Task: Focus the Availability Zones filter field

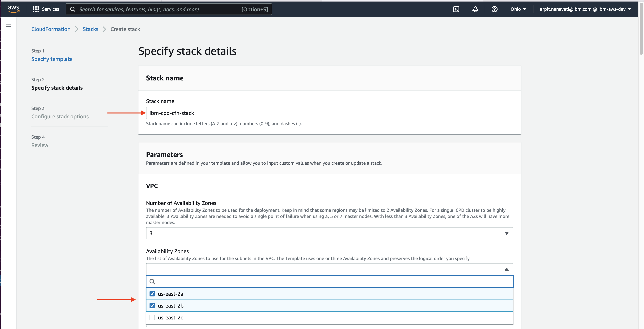Action: pos(329,282)
